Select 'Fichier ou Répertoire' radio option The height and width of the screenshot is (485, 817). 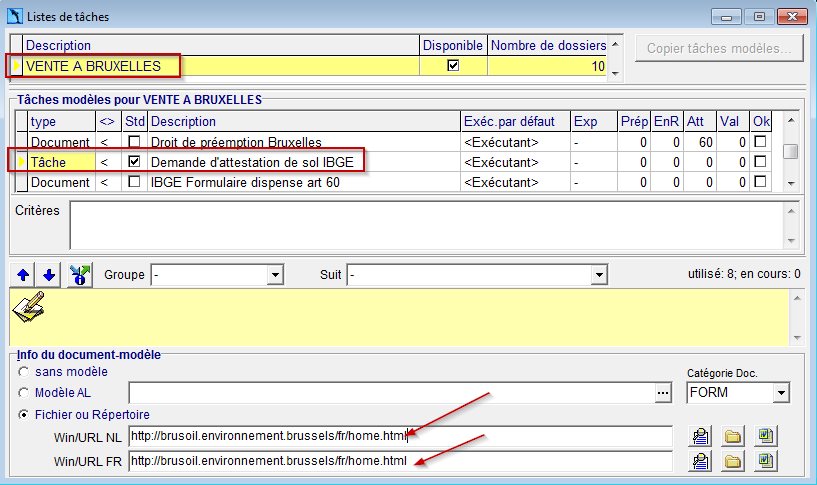pyautogui.click(x=23, y=415)
